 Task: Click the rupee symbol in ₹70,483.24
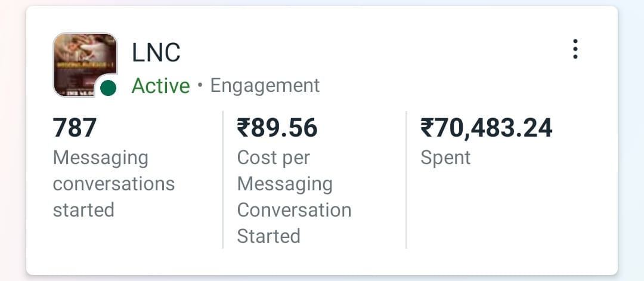pos(428,128)
